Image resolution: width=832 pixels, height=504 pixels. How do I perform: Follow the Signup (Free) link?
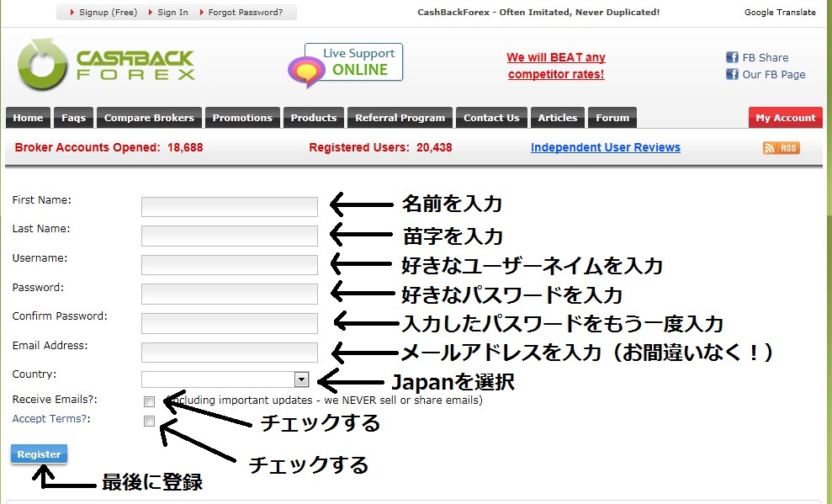coord(109,13)
